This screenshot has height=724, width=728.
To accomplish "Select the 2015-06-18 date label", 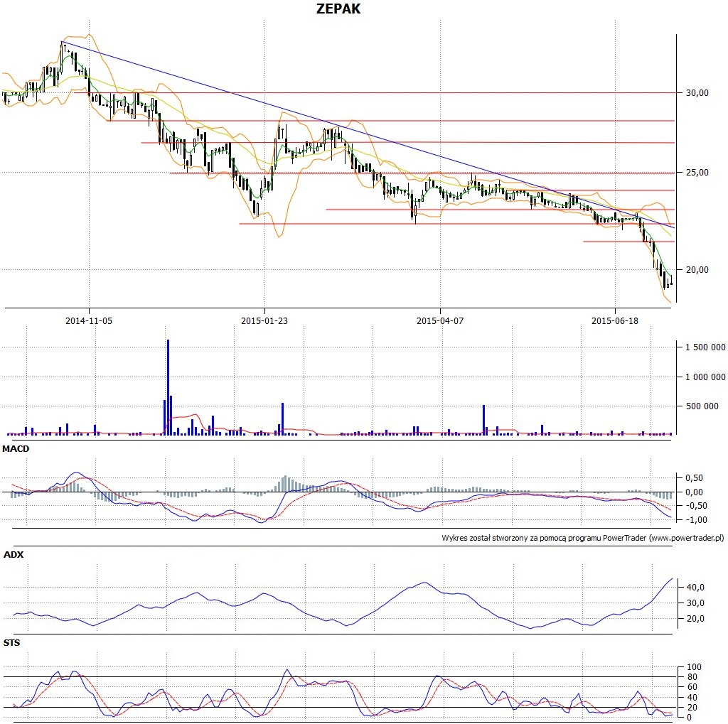I will [x=615, y=320].
